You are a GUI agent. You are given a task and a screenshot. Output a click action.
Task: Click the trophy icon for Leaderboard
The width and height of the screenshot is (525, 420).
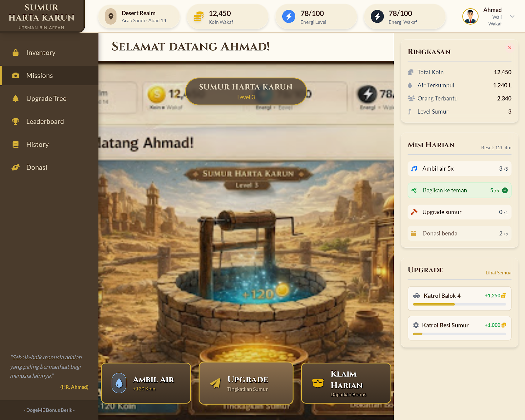(15, 121)
